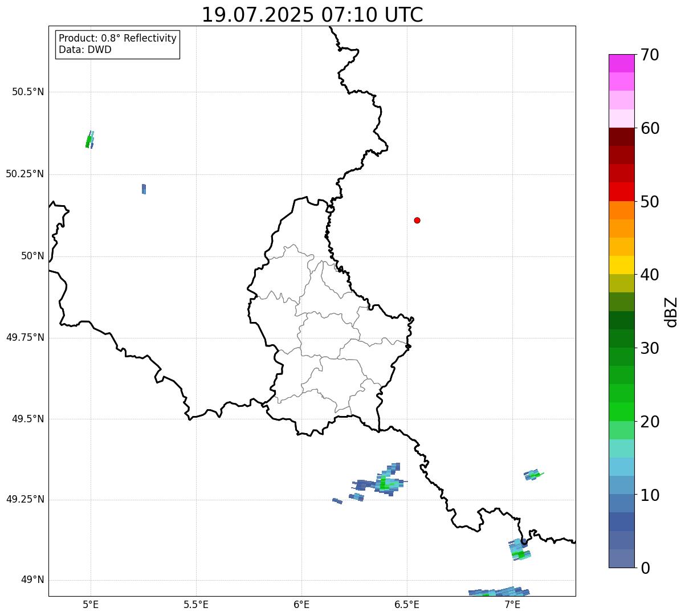Click the red station marker dot
The image size is (685, 616).
point(417,220)
